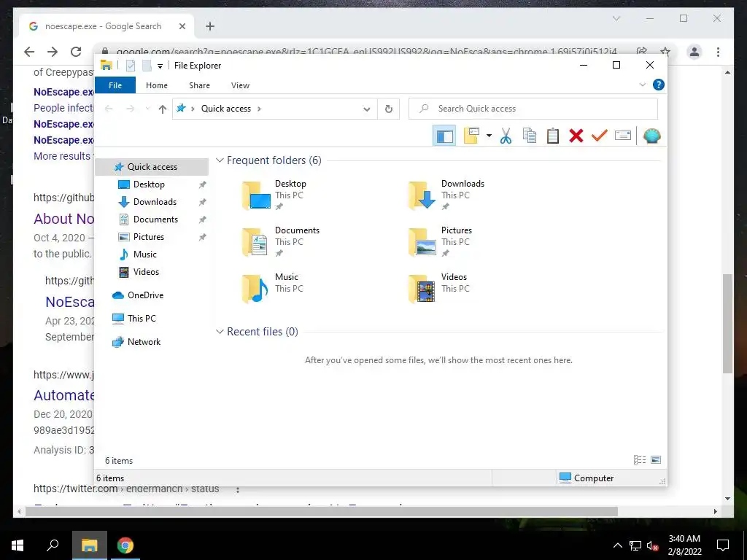Click Chrome horizontal scrollbar

pos(322,511)
